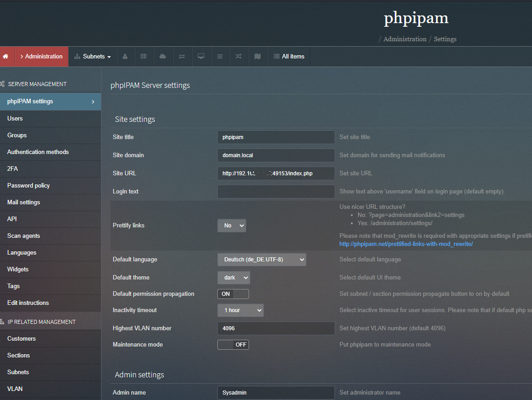Open Sections in the sidebar
The height and width of the screenshot is (400, 532).
pyautogui.click(x=51, y=356)
